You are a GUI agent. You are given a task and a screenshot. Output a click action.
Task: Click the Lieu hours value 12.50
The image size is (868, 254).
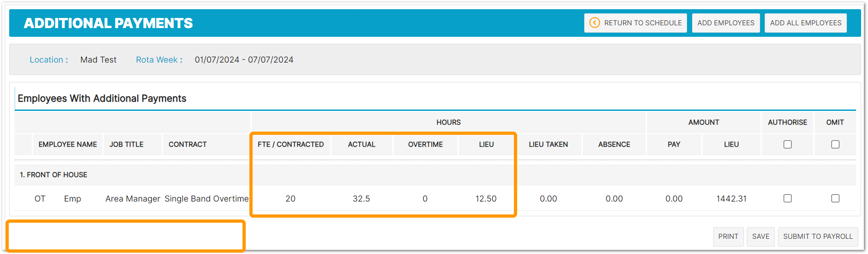click(486, 199)
